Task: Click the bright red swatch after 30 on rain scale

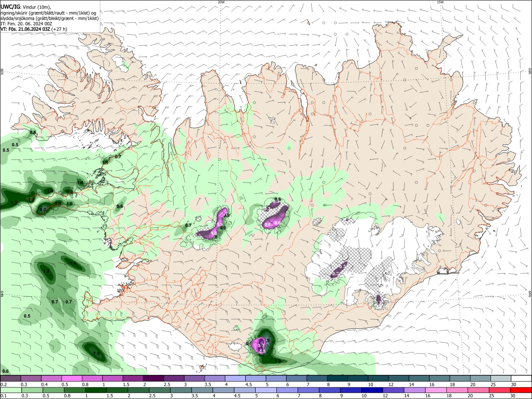Action: coord(520,390)
